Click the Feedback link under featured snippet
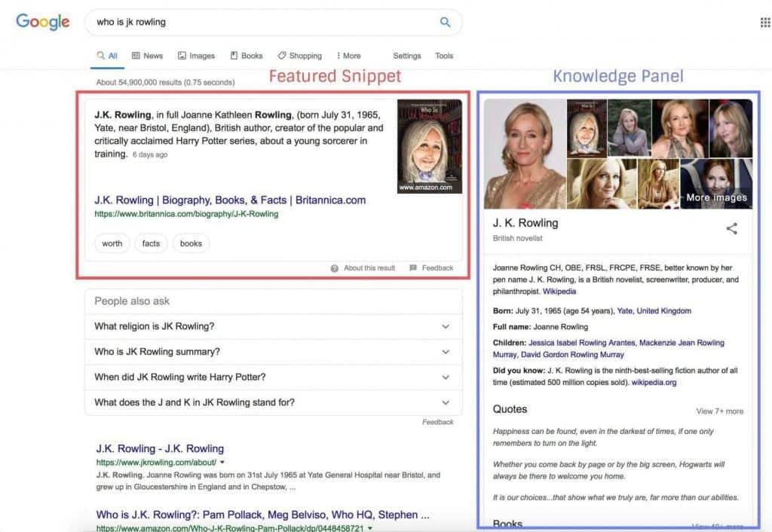 [437, 268]
